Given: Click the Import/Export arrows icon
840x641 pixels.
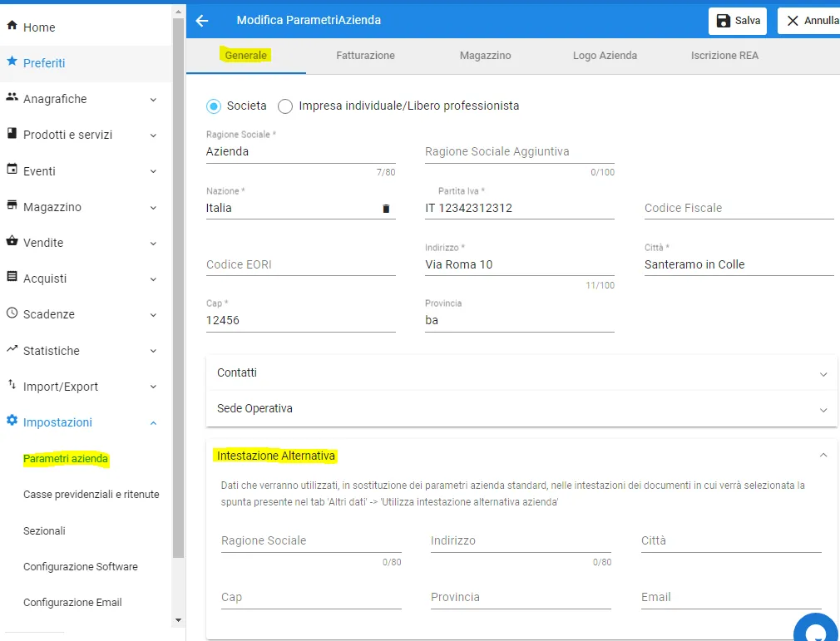Looking at the screenshot, I should [x=12, y=384].
